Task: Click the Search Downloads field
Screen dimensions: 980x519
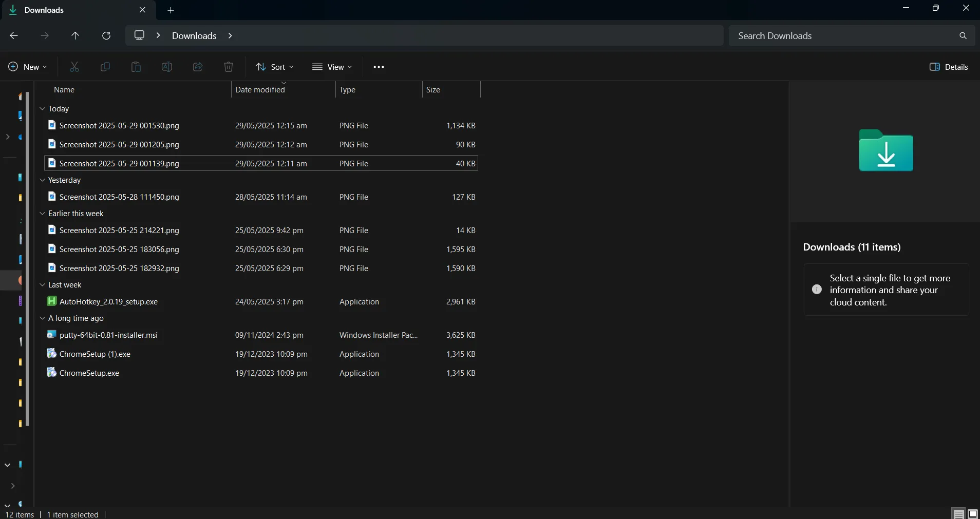Action: click(842, 35)
